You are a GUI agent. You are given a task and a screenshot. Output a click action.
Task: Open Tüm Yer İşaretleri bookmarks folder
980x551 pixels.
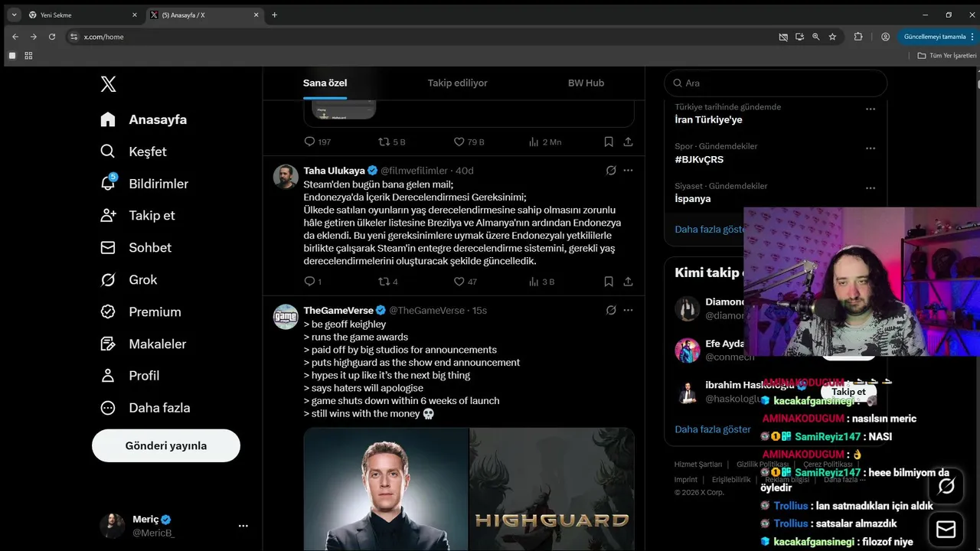pos(947,55)
